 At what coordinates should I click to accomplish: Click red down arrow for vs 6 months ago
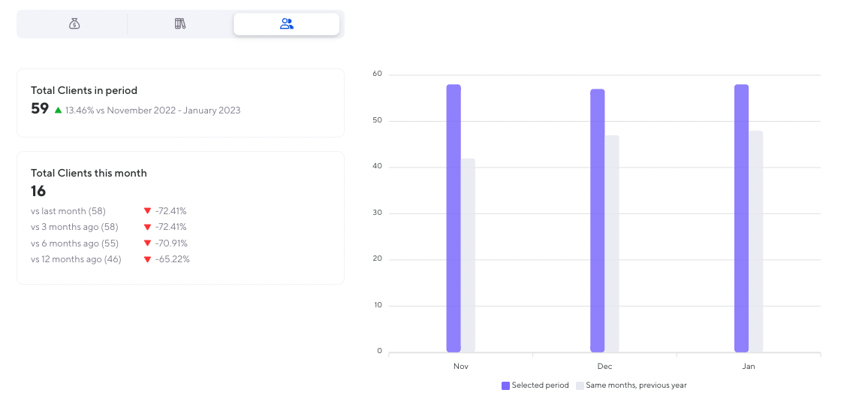tap(147, 243)
